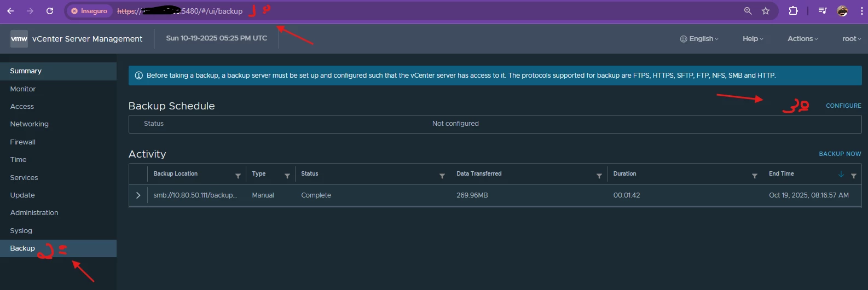Click the info icon in the backup notice
The height and width of the screenshot is (290, 868).
pos(139,76)
